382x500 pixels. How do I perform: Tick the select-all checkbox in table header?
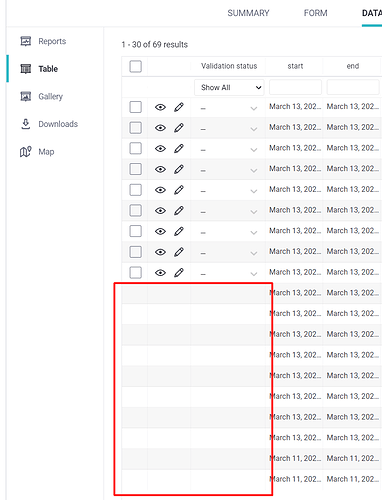tap(136, 66)
